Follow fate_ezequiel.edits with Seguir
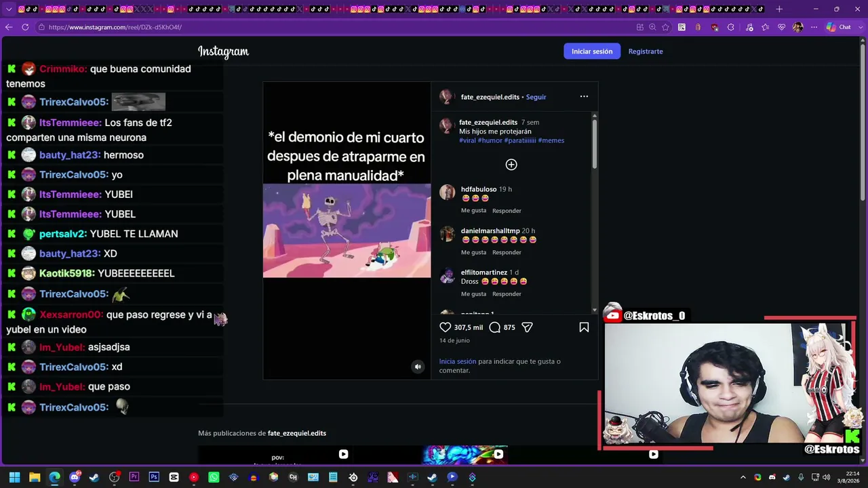The width and height of the screenshot is (868, 488). pyautogui.click(x=536, y=97)
